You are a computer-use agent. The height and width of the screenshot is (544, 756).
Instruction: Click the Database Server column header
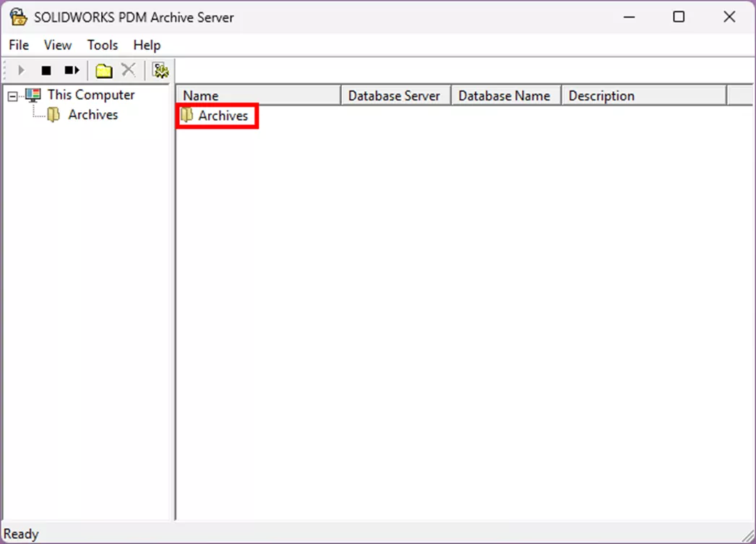(396, 95)
